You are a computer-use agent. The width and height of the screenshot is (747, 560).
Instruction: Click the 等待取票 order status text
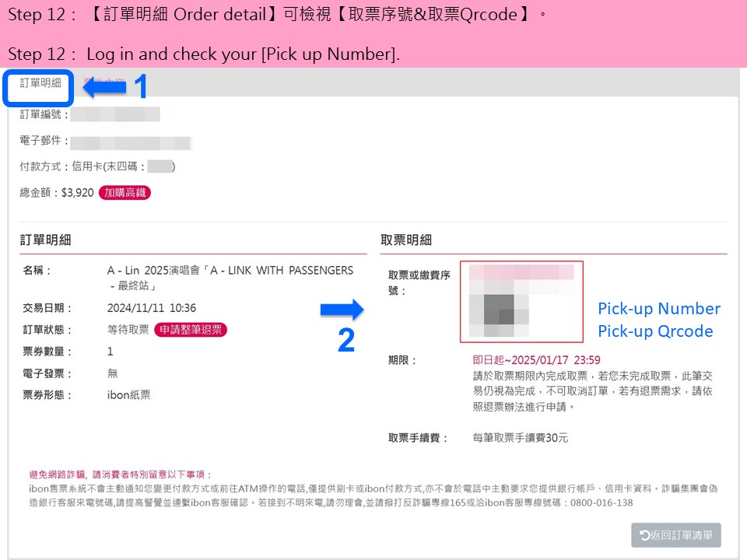click(x=128, y=330)
